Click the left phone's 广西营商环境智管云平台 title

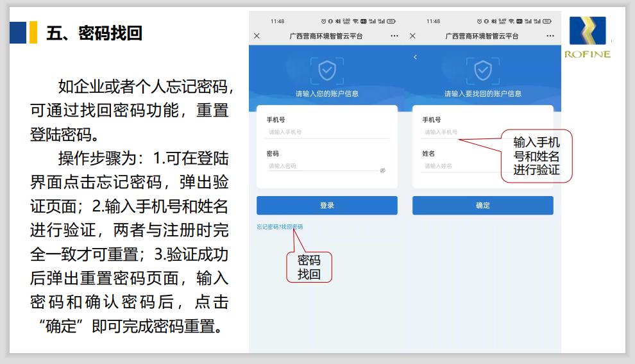(326, 36)
